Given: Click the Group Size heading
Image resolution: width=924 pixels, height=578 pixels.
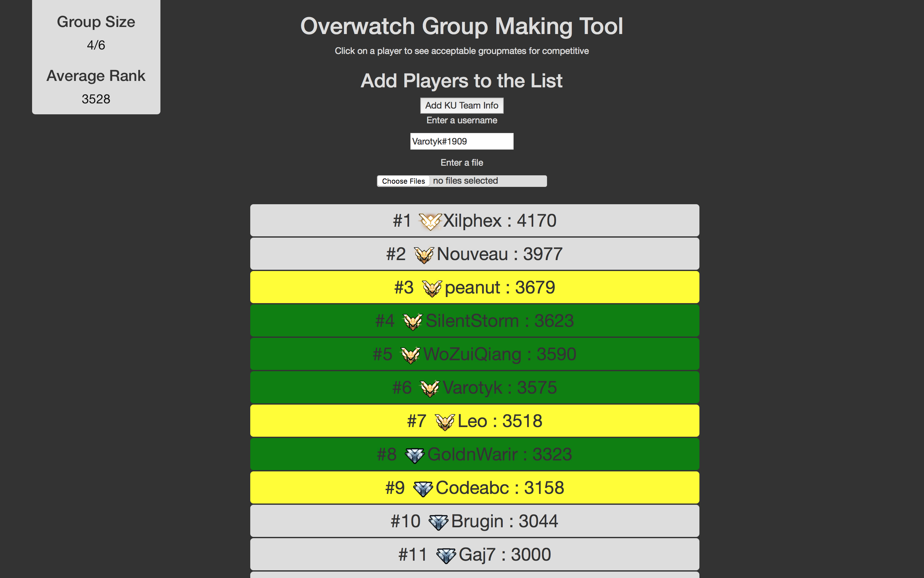Looking at the screenshot, I should point(96,22).
